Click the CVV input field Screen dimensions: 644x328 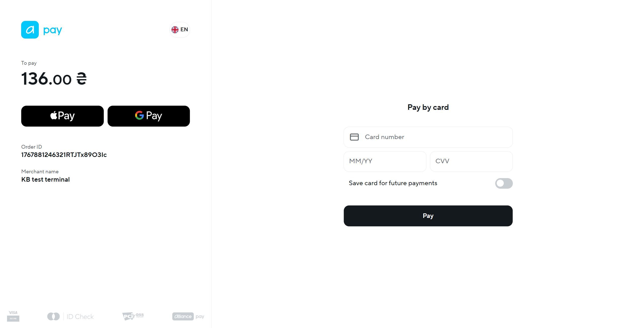(471, 161)
